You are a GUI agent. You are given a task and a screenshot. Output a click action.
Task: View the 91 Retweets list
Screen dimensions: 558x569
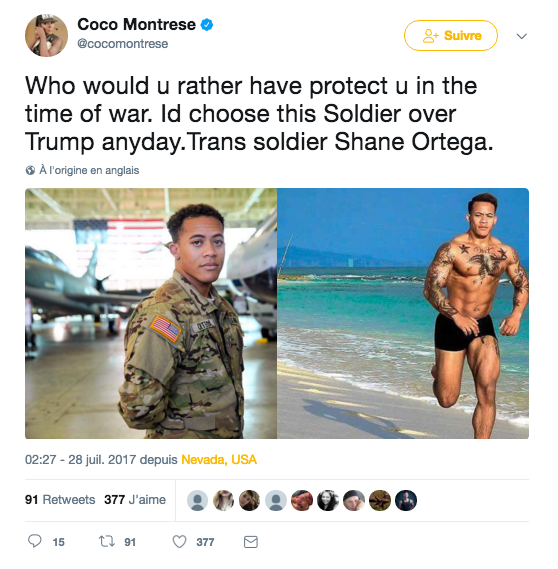[60, 500]
